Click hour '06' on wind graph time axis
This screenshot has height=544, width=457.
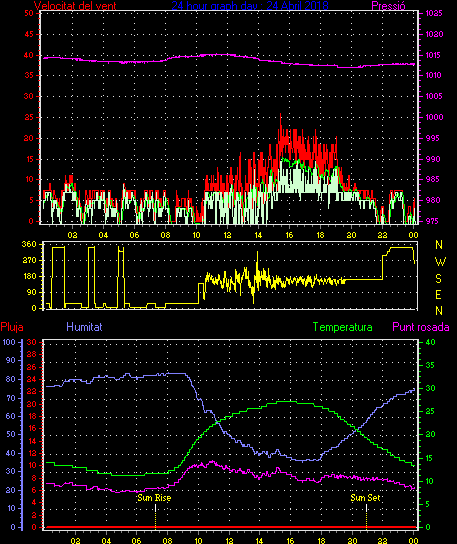(x=134, y=235)
